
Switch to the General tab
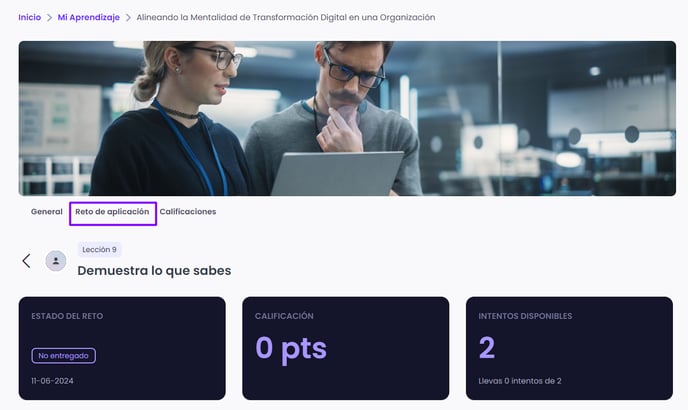47,212
